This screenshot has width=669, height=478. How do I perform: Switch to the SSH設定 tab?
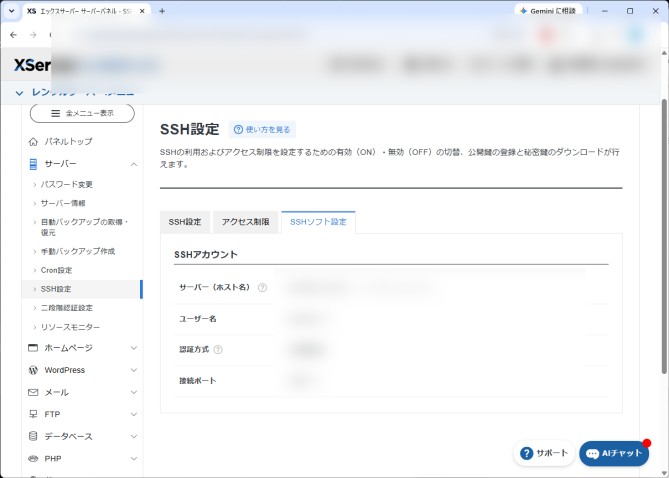[x=185, y=222]
